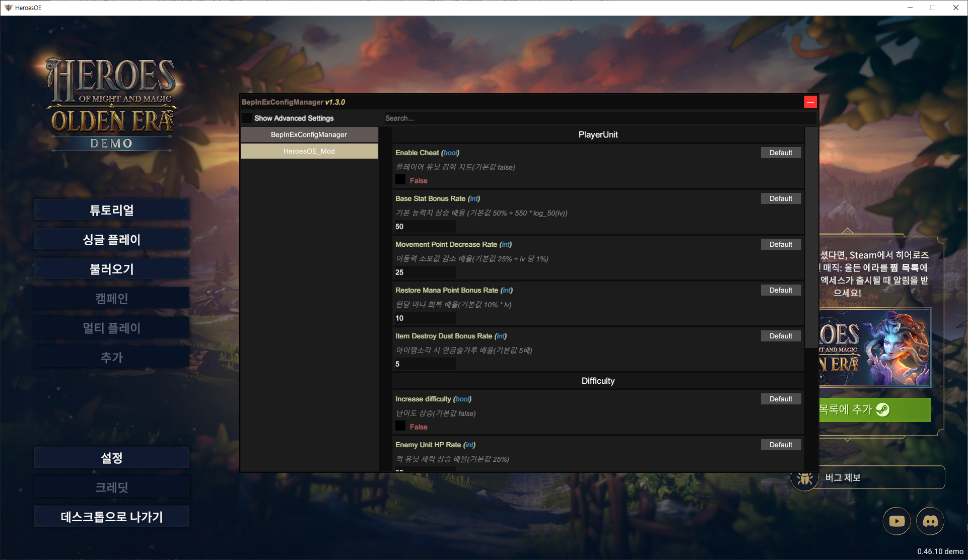Toggle Show Advanced Settings checkbox
Viewport: 968px width, 560px height.
click(x=247, y=118)
